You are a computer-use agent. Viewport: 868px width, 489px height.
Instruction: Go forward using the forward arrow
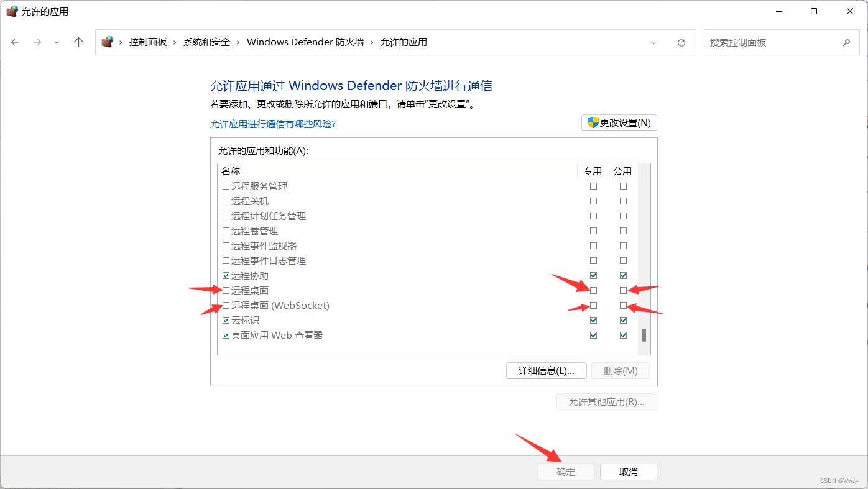37,42
